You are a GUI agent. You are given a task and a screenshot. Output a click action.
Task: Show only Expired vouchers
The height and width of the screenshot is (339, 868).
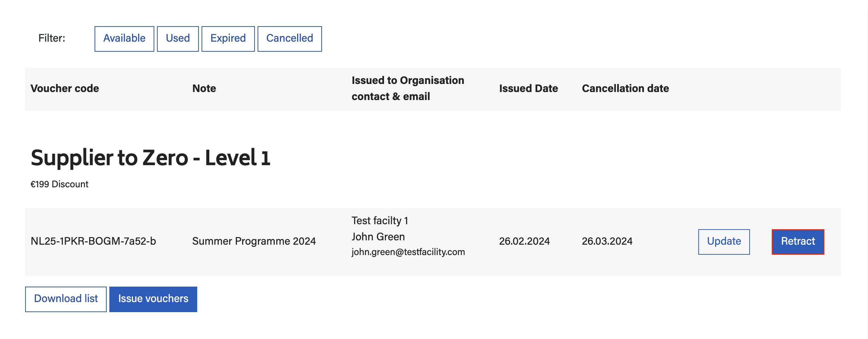(x=228, y=38)
